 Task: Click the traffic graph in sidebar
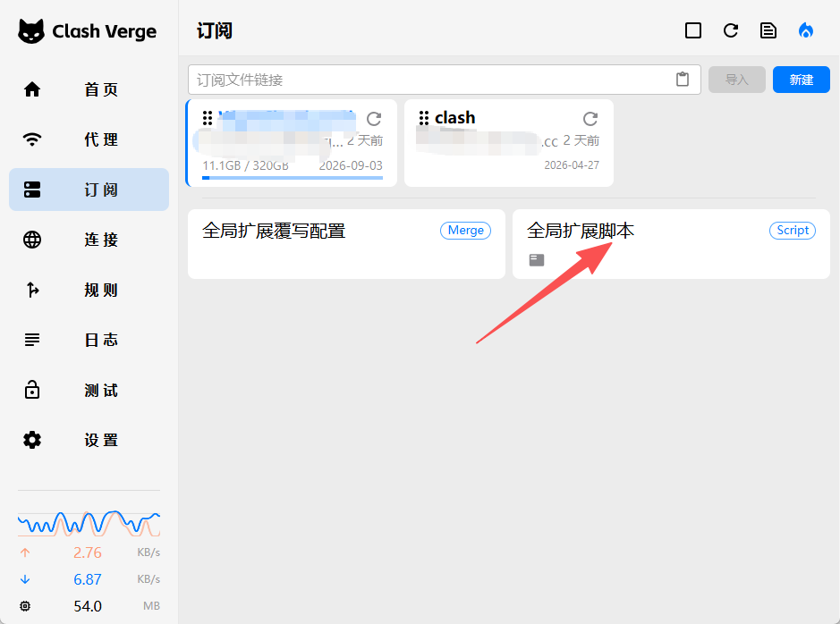[89, 523]
